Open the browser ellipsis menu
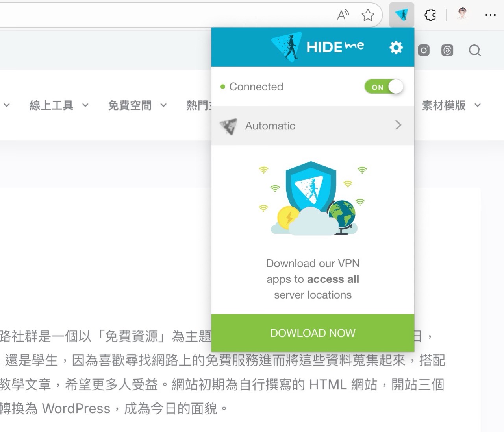 click(491, 15)
